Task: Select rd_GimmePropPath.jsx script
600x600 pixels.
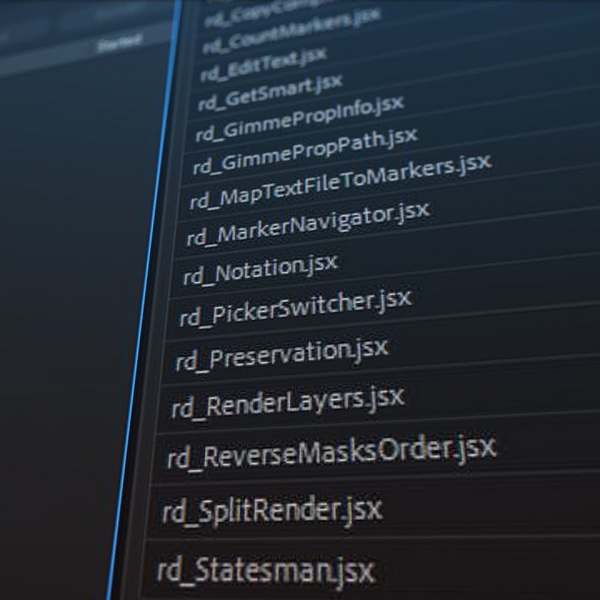Action: (305, 152)
